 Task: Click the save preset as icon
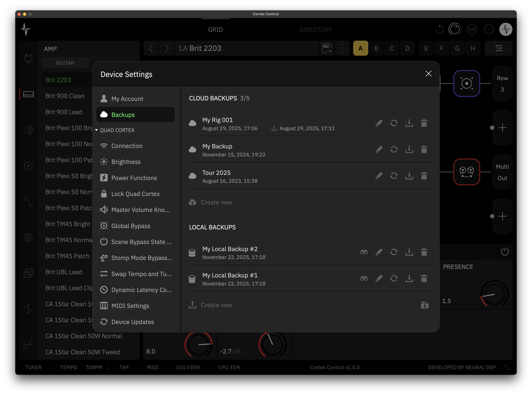[x=327, y=48]
